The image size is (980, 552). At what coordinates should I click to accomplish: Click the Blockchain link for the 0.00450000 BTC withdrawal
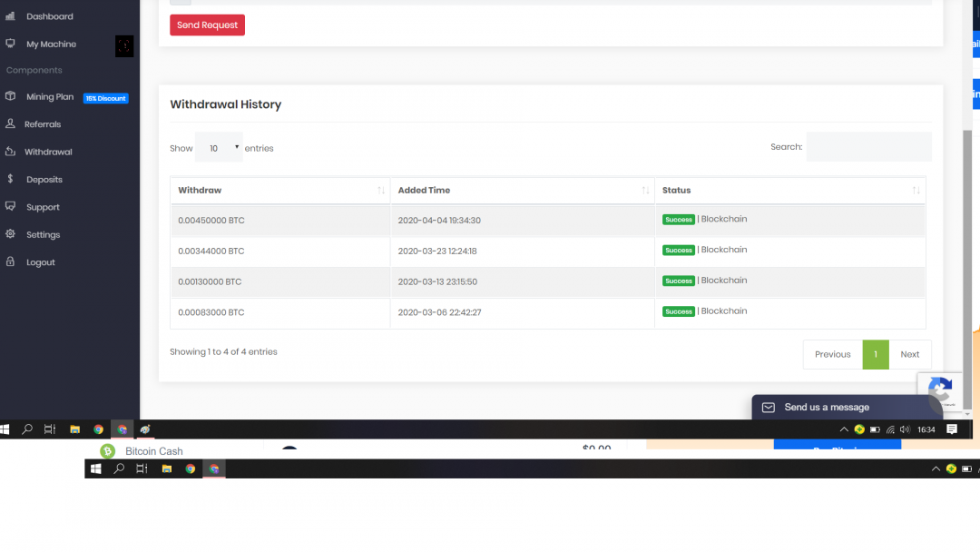point(724,219)
